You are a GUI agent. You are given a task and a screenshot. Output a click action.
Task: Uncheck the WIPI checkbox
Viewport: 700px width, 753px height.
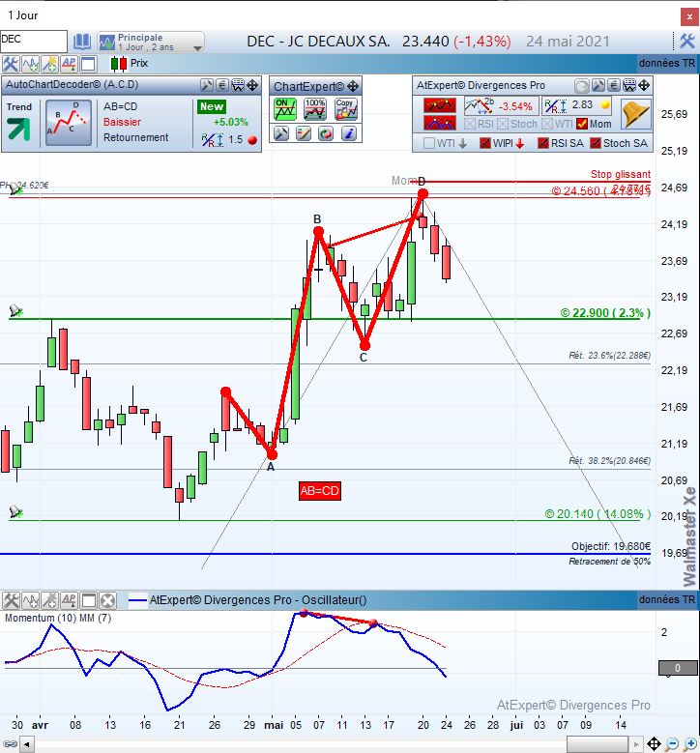tap(485, 143)
